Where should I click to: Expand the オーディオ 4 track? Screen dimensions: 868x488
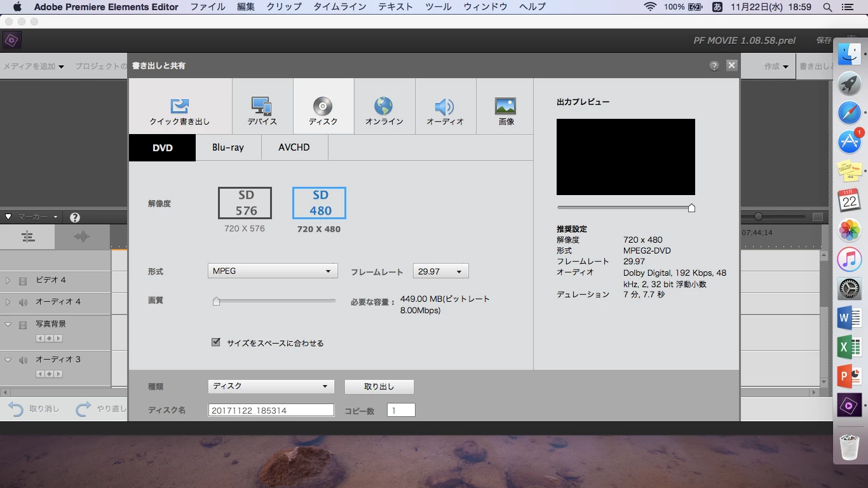pos(8,302)
